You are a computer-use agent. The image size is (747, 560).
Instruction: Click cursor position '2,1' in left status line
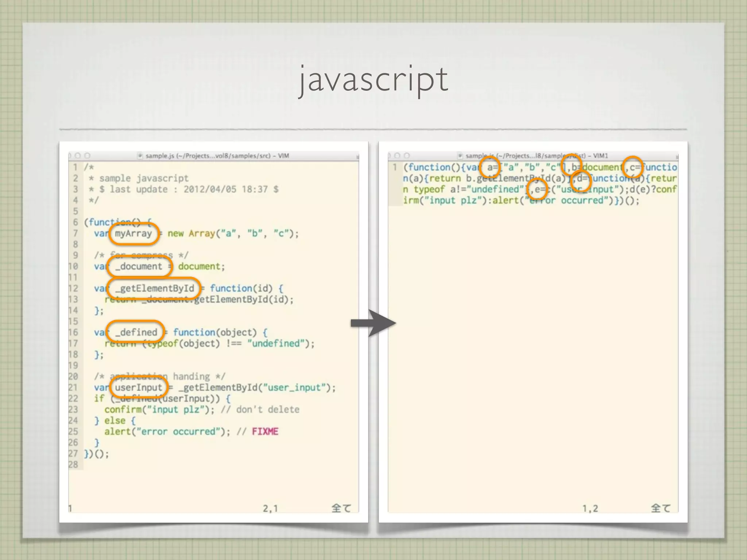[x=270, y=508]
